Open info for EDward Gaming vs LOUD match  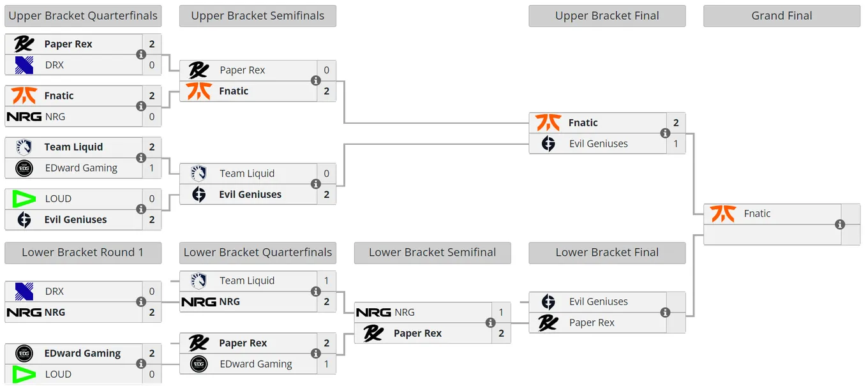(141, 364)
